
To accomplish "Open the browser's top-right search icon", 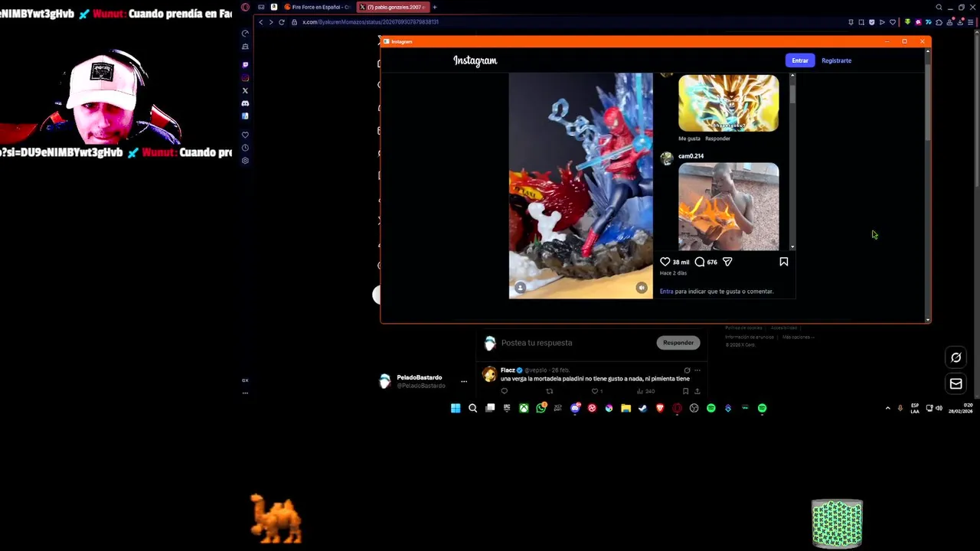I will pos(939,7).
